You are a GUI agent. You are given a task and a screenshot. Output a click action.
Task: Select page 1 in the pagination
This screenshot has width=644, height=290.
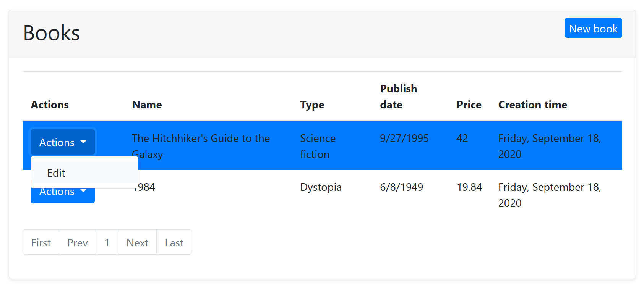[x=107, y=242]
